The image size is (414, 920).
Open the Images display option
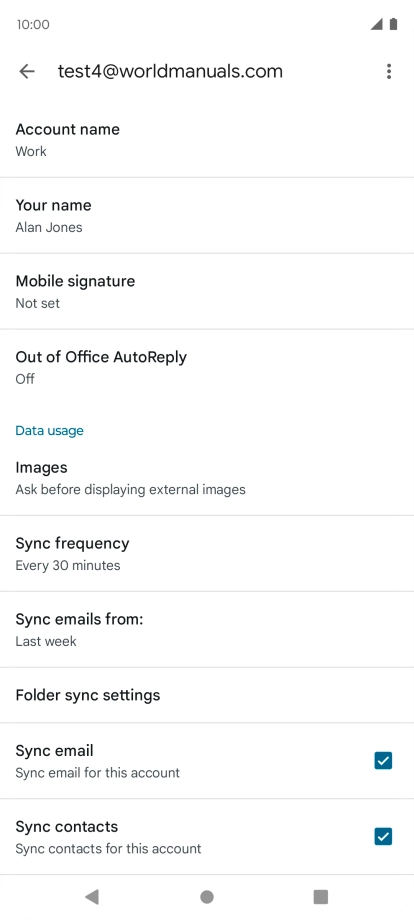point(207,478)
